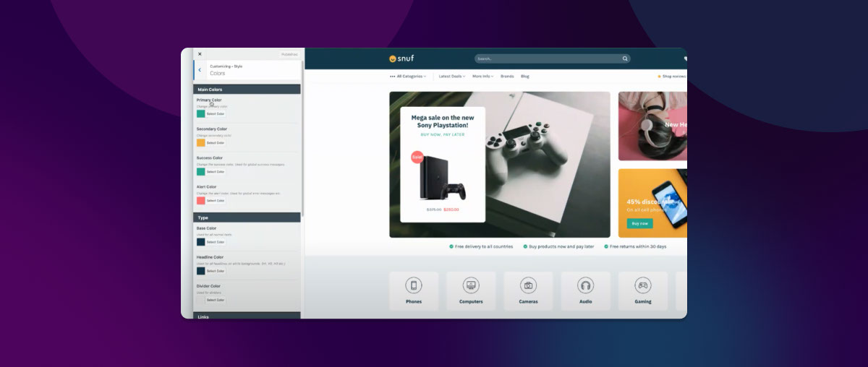Click Select Color under Secondary Color
Image resolution: width=868 pixels, height=367 pixels.
216,142
